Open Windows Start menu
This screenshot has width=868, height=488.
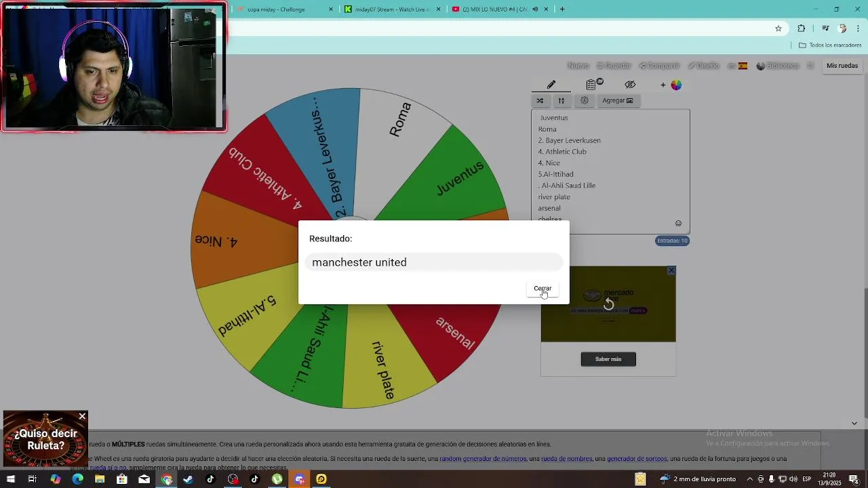[x=10, y=479]
